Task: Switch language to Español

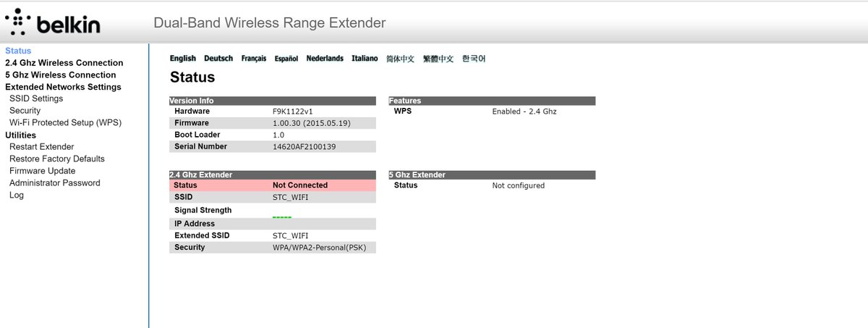Action: pyautogui.click(x=286, y=59)
